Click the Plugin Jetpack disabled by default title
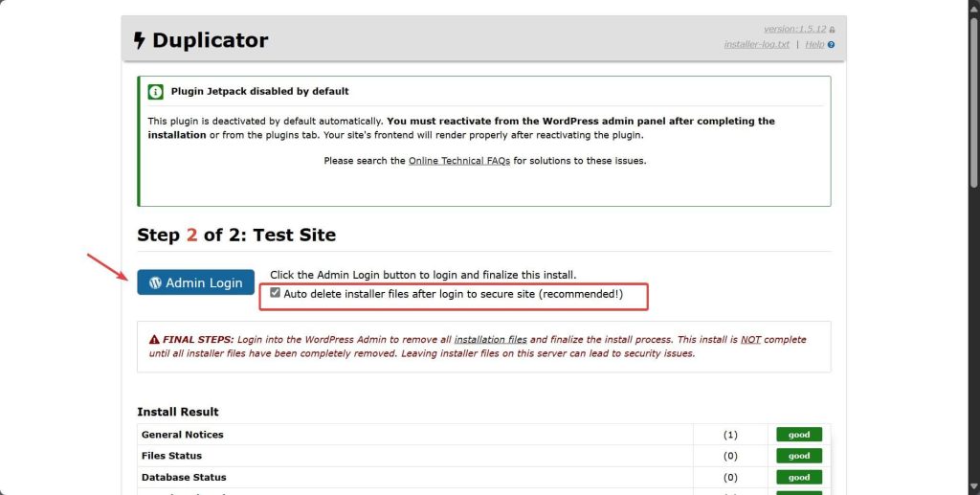 [260, 91]
